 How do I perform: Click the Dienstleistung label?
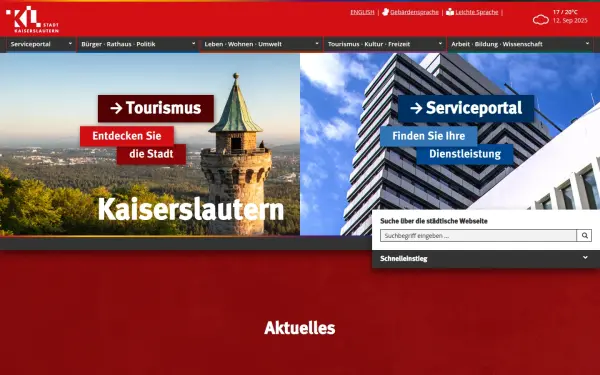[465, 154]
